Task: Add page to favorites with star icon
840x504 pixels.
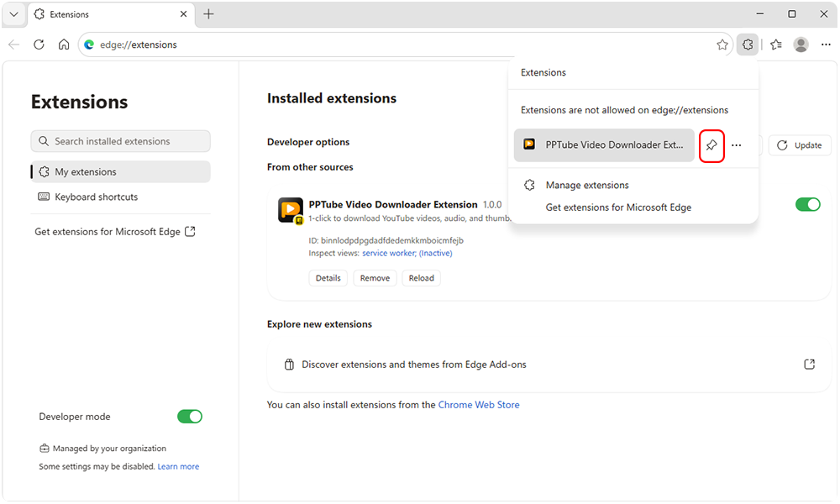Action: (x=722, y=45)
